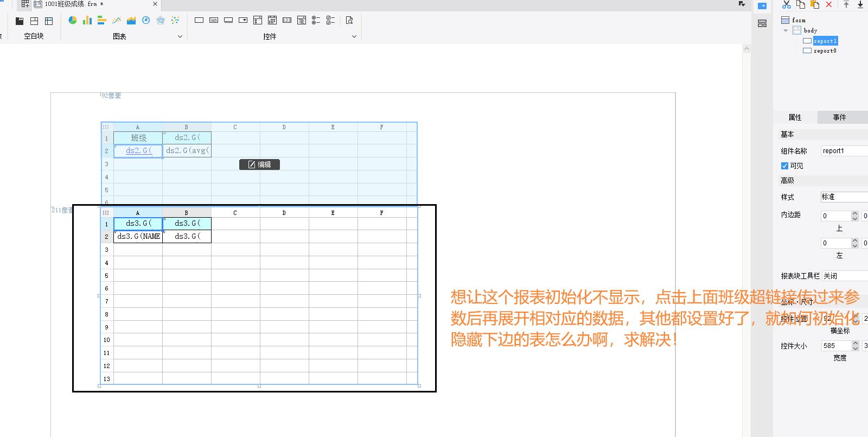Copy the selected component
Image resolution: width=868 pixels, height=437 pixels.
[x=801, y=4]
